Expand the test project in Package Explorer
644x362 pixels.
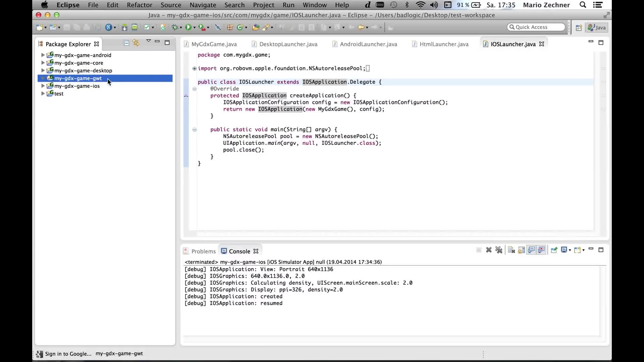43,94
